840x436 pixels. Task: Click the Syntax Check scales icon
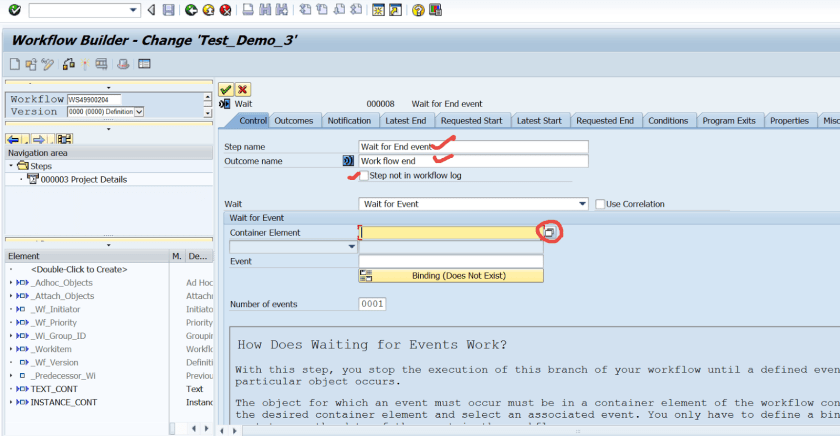[x=69, y=64]
